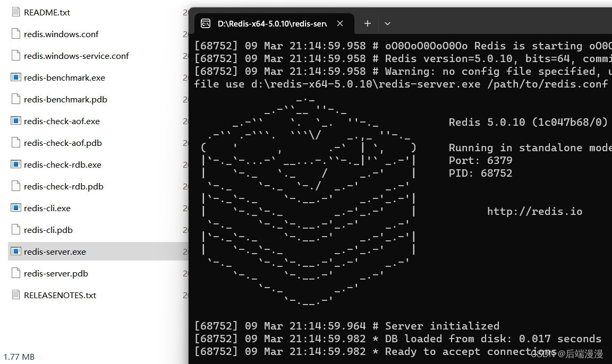Select the README.txt file icon

pyautogui.click(x=15, y=12)
